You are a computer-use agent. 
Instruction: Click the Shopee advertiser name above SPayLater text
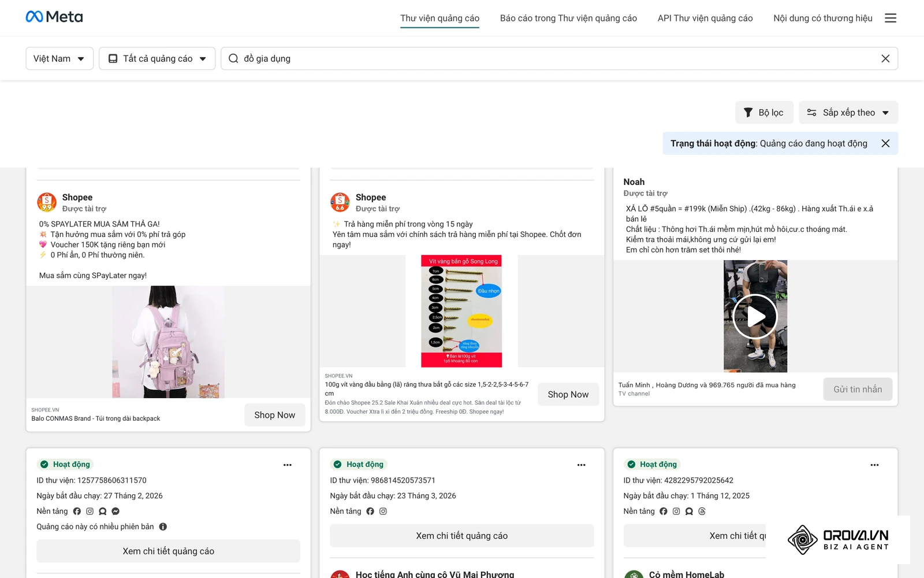coord(77,197)
